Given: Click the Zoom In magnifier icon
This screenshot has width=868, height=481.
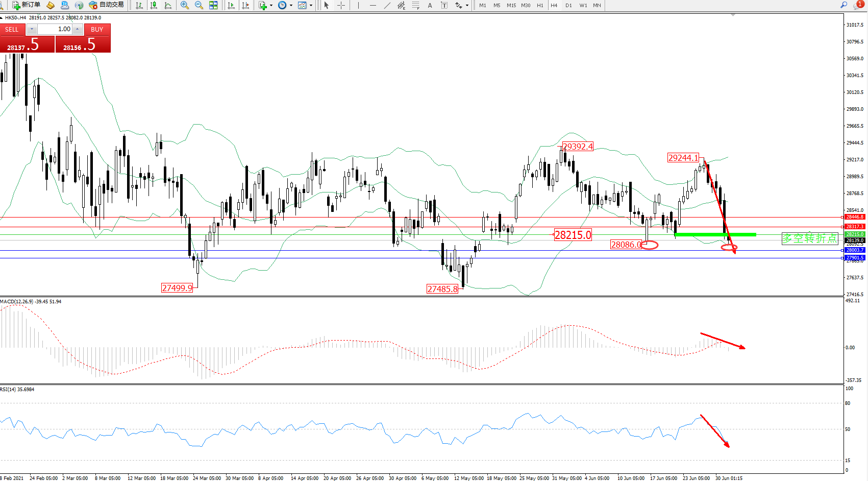Looking at the screenshot, I should click(185, 5).
